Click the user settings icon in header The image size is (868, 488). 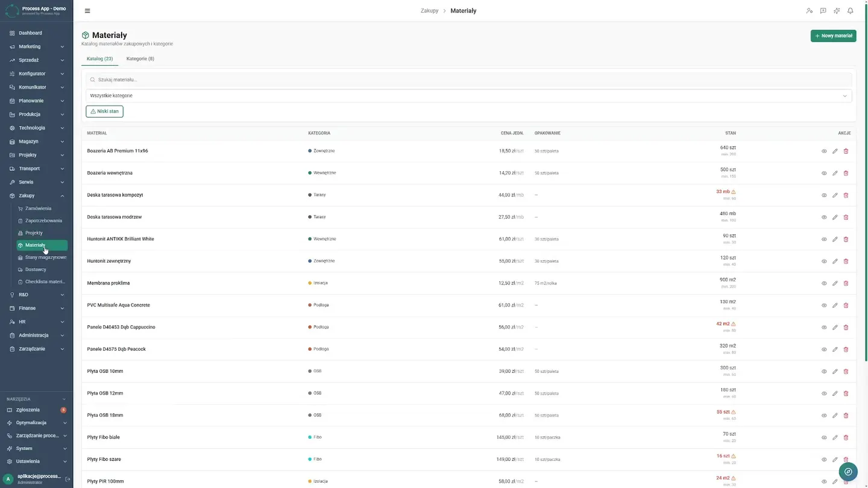(x=810, y=11)
